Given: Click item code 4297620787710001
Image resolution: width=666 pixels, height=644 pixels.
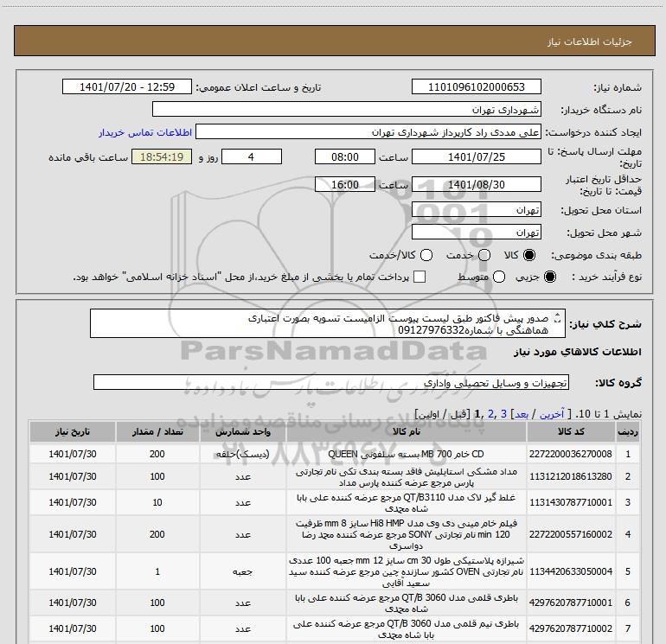Looking at the screenshot, I should (x=571, y=603).
